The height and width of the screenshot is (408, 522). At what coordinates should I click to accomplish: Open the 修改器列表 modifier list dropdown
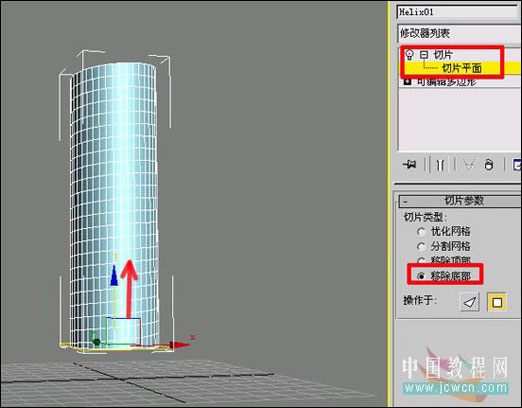pos(459,33)
